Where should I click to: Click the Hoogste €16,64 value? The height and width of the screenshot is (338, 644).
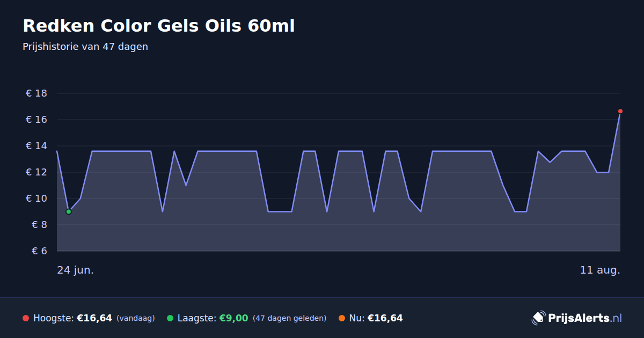coord(94,318)
